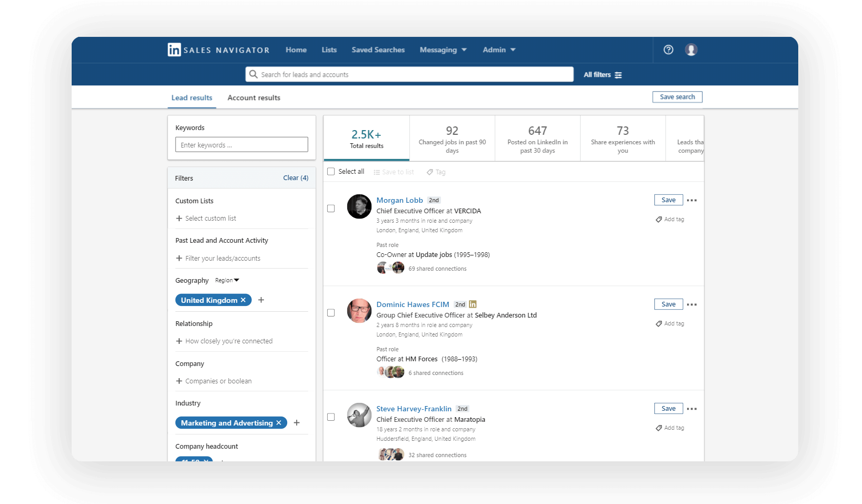
Task: Add tag to Dominic Hawes FCIM
Action: tap(670, 323)
